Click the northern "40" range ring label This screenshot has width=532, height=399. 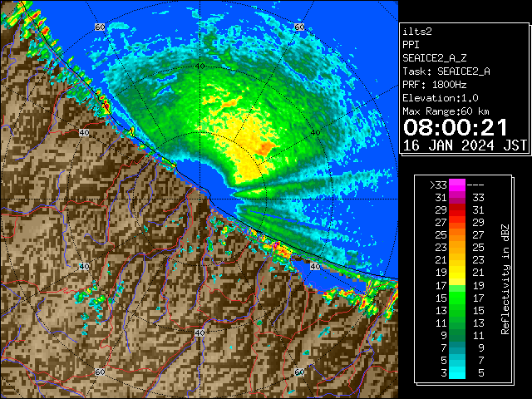[199, 66]
